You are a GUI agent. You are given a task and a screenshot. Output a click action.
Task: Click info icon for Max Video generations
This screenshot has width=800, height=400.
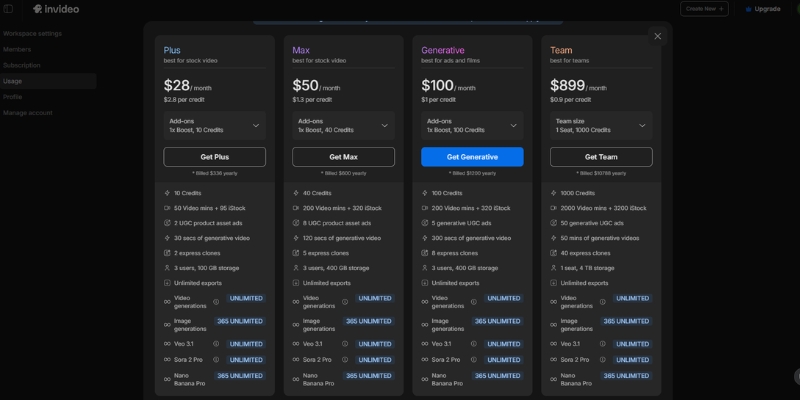345,302
